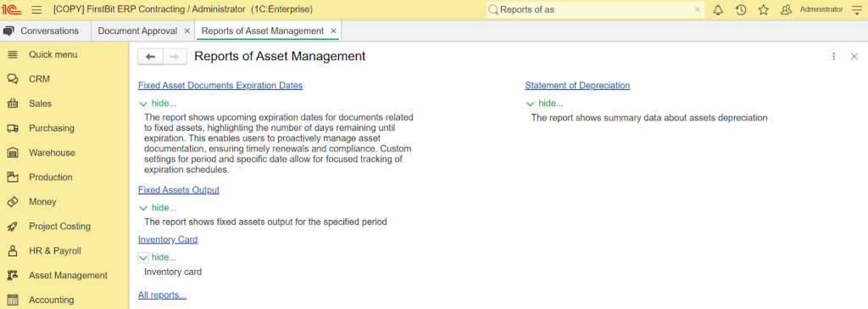The height and width of the screenshot is (309, 868).
Task: Click the Money tag icon
Action: [x=13, y=202]
